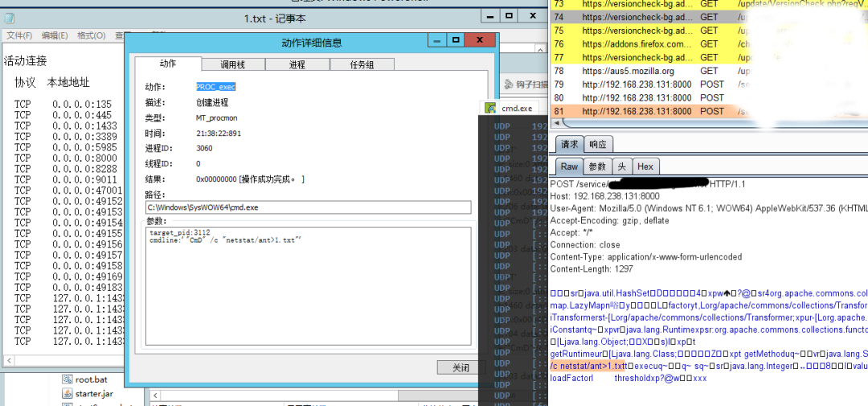Click the 关闭 button in the details dialog

pos(461,367)
